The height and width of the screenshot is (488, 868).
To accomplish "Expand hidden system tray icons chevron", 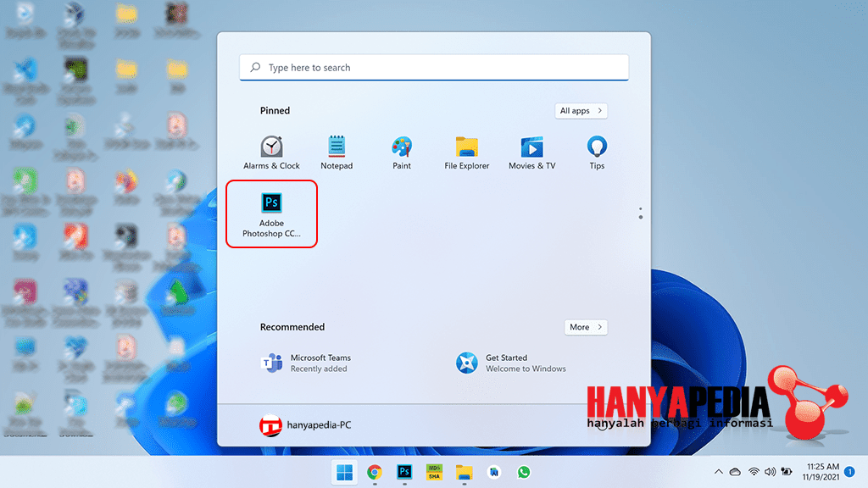I will pyautogui.click(x=719, y=472).
